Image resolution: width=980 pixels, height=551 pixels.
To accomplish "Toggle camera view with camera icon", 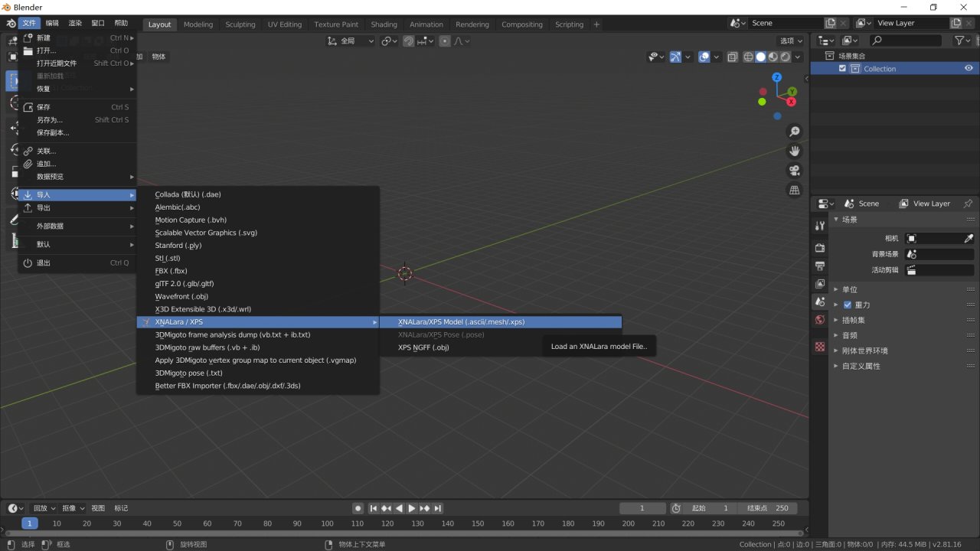I will tap(795, 170).
